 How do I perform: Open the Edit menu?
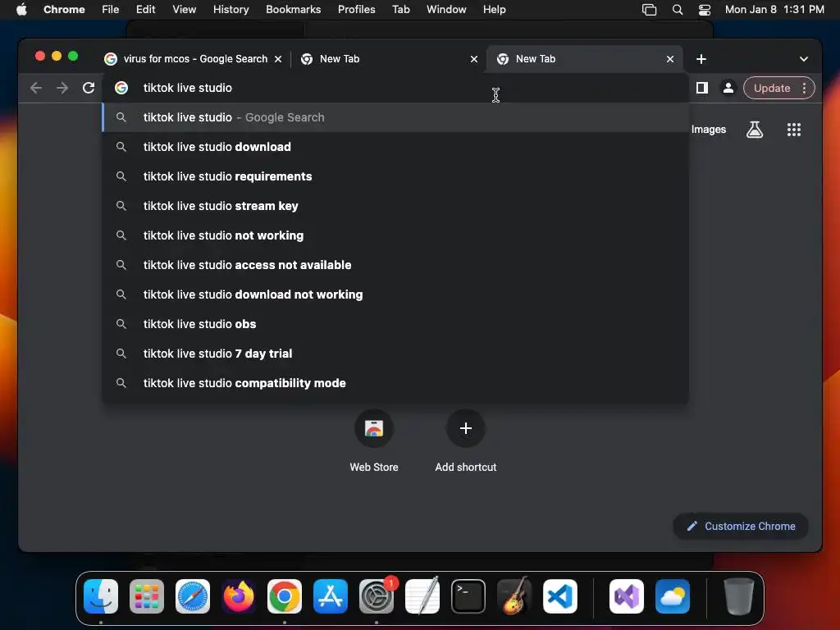pos(145,9)
